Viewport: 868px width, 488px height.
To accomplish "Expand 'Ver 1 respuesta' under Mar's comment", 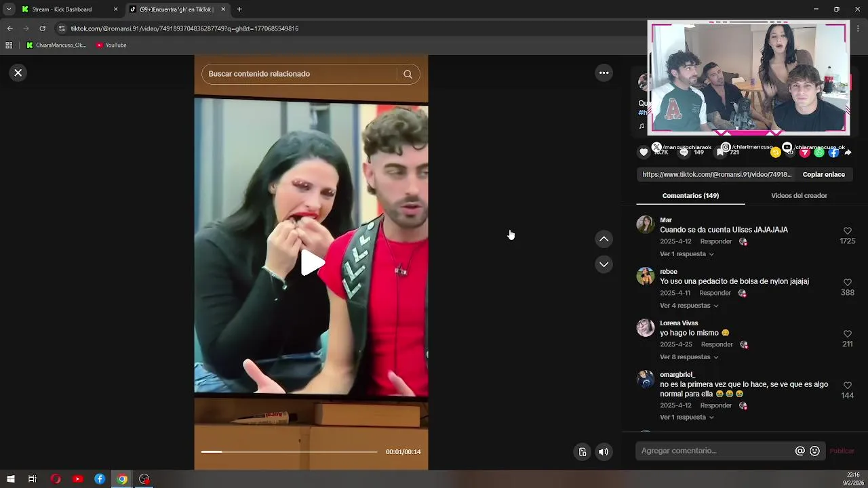I will point(687,254).
